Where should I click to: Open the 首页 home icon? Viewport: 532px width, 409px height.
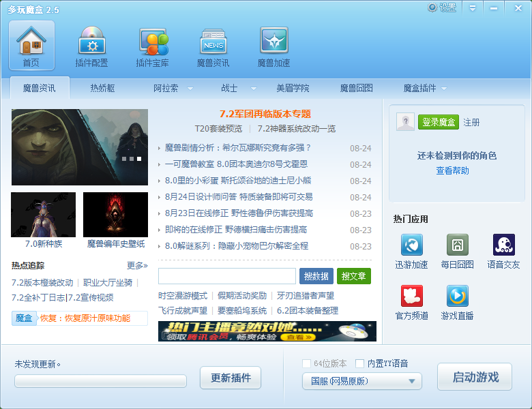[31, 46]
